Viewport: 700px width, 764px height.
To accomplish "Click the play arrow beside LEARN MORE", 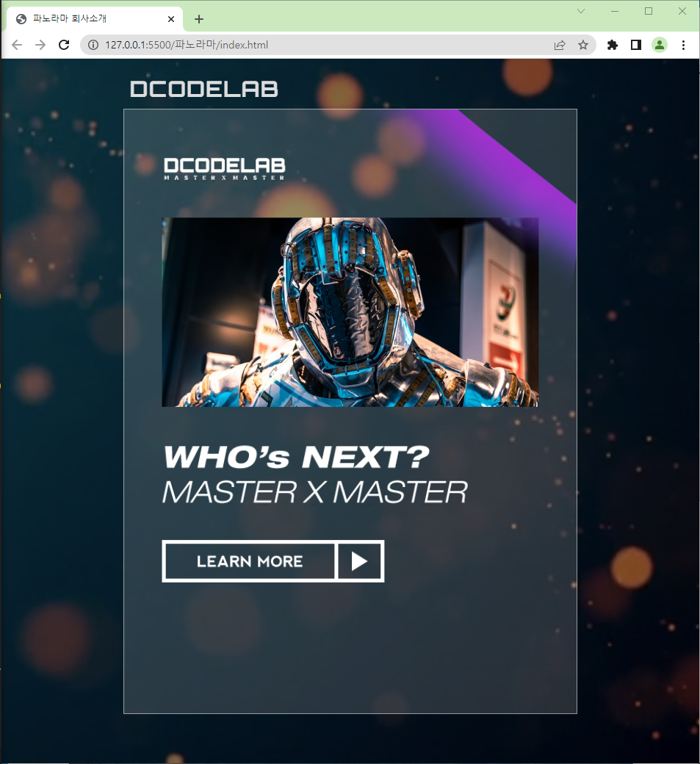I will click(359, 561).
